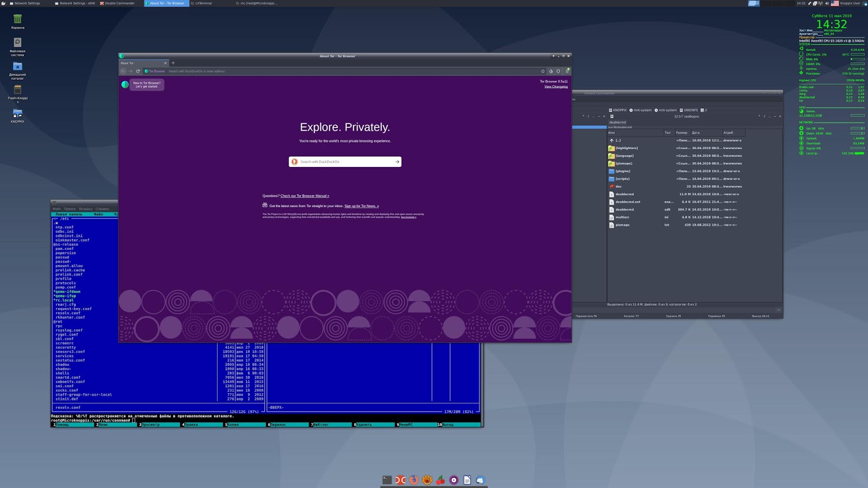Image resolution: width=868 pixels, height=488 pixels.
Task: Open the purple media player dock icon
Action: pos(454,480)
